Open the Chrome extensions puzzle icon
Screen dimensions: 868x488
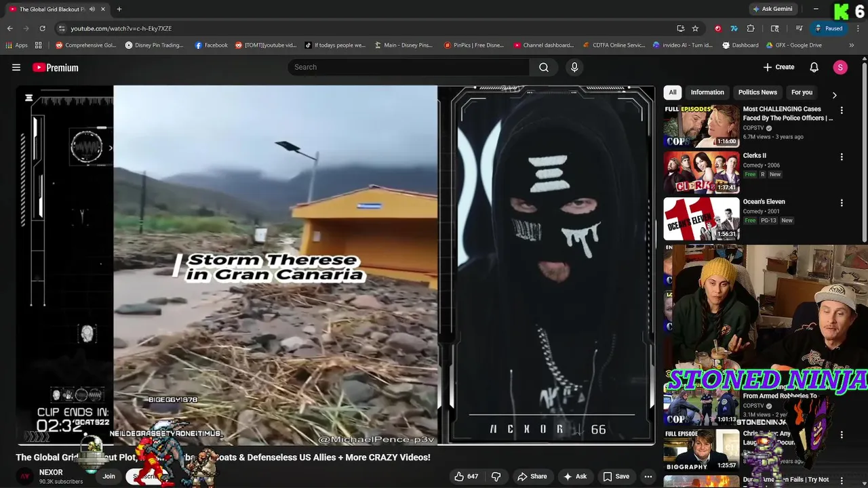pyautogui.click(x=751, y=28)
